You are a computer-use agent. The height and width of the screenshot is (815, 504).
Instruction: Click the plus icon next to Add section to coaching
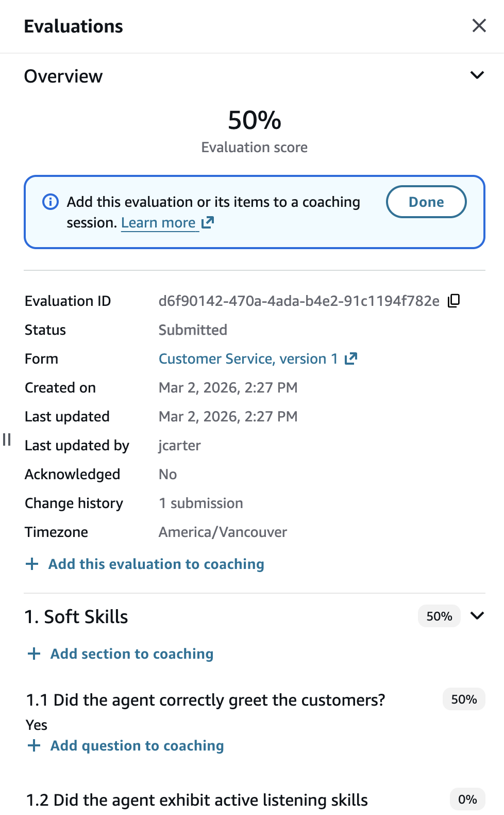click(33, 654)
